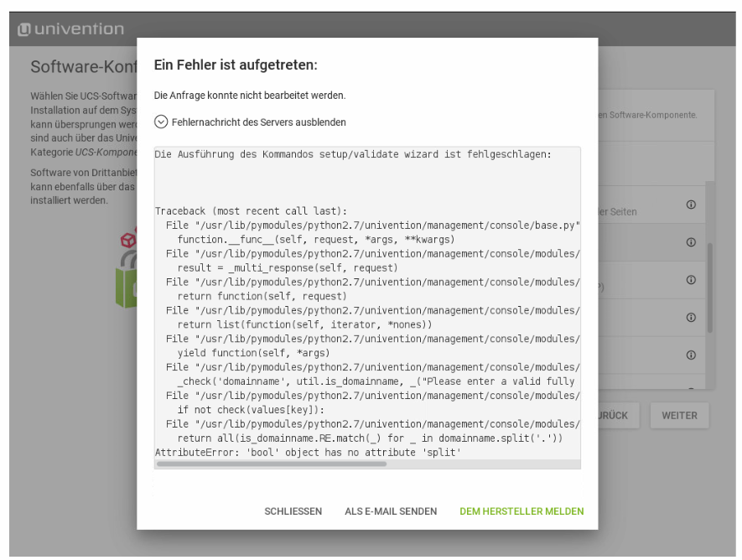Click the fourth info icon in software list

coord(691,318)
